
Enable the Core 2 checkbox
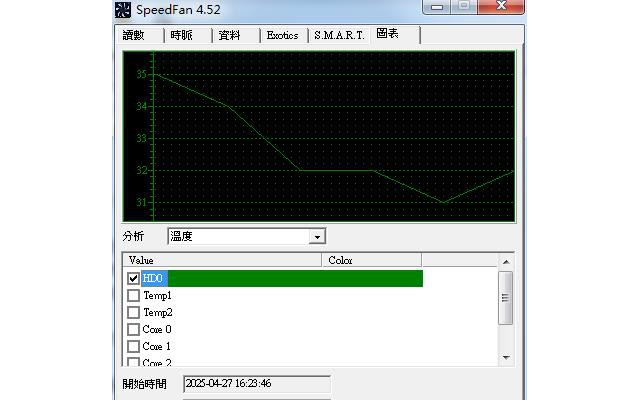[133, 362]
